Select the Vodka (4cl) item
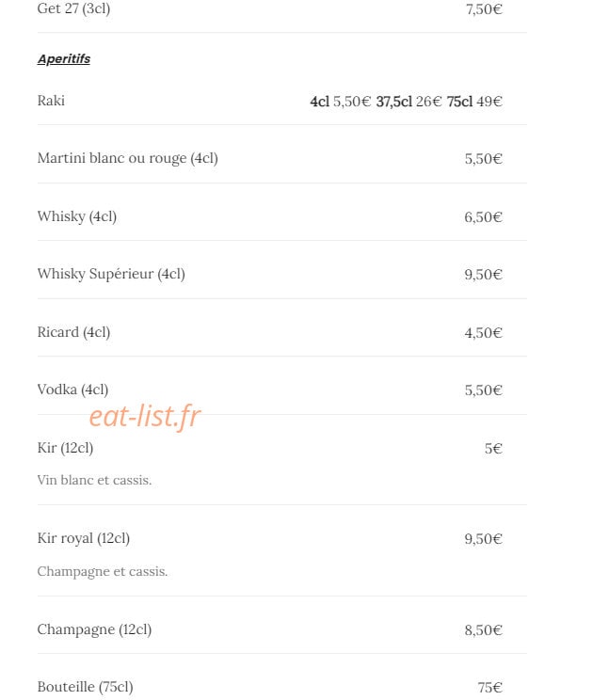This screenshot has height=700, width=593. pos(72,390)
